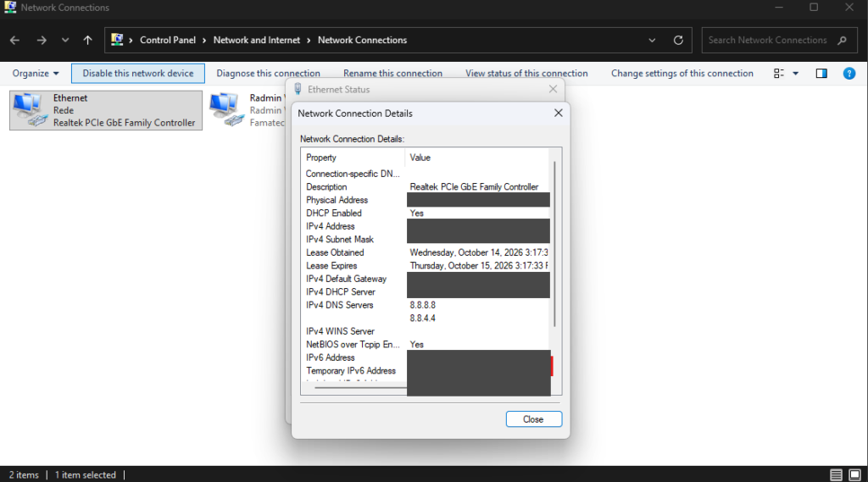868x482 pixels.
Task: Change settings of this connection
Action: (682, 73)
